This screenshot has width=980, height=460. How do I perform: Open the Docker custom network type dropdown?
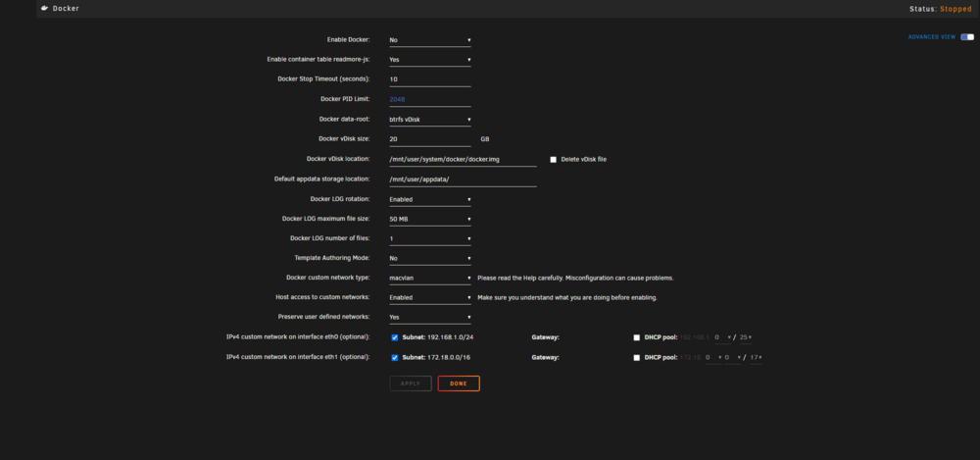(x=430, y=278)
